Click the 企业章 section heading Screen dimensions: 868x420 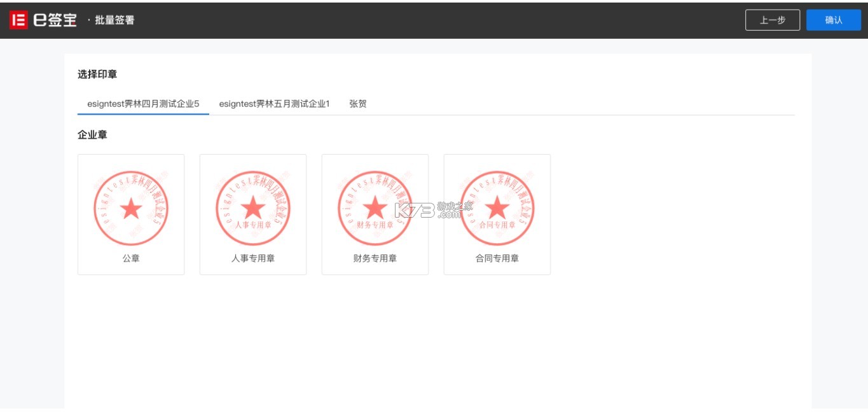click(x=92, y=135)
